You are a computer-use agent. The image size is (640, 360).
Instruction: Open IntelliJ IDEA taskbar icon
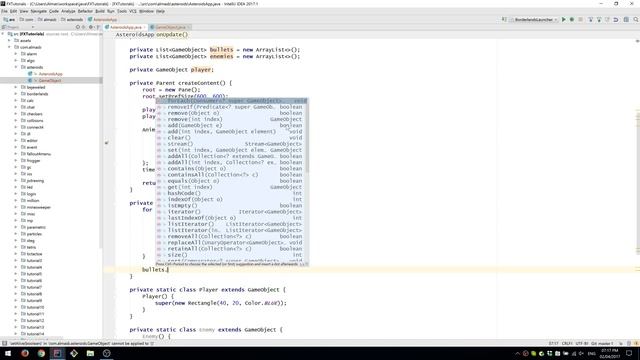(x=57, y=353)
